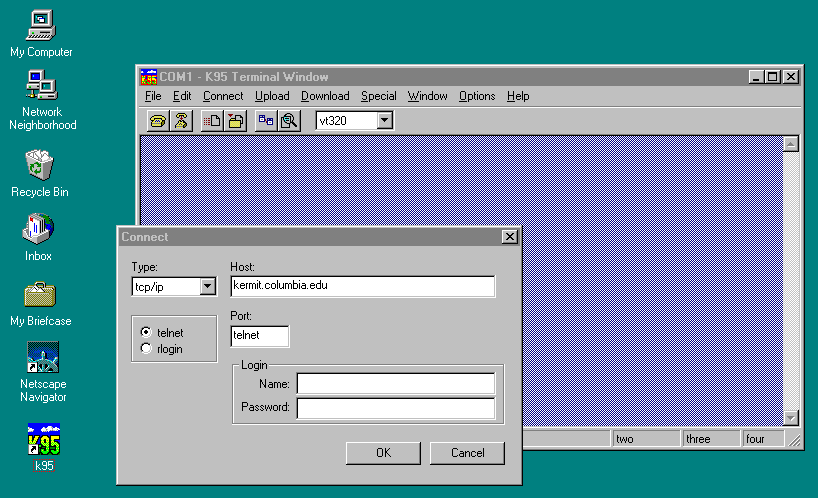Click the Host input field
The height and width of the screenshot is (498, 818).
click(x=362, y=286)
